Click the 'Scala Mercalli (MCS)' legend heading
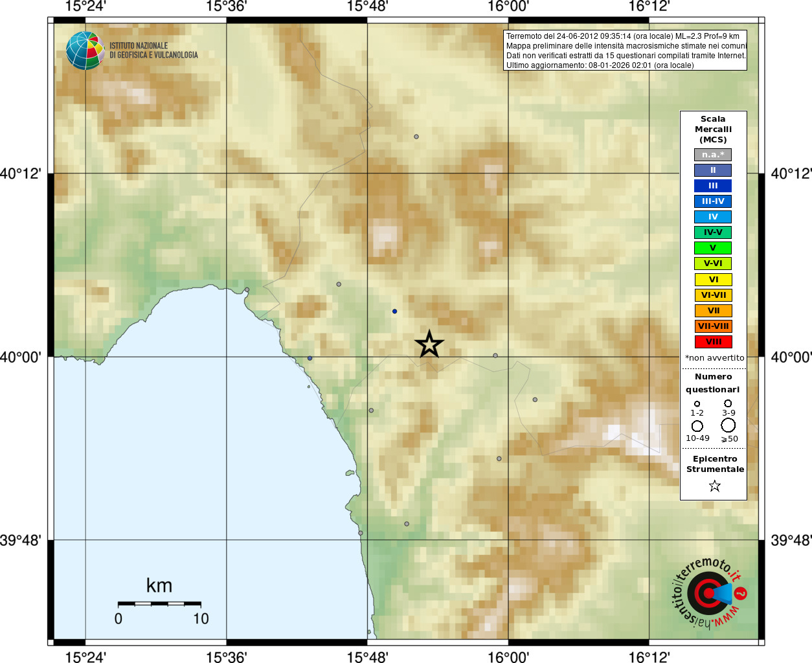Screen dimensions: 812x663 point(713,129)
